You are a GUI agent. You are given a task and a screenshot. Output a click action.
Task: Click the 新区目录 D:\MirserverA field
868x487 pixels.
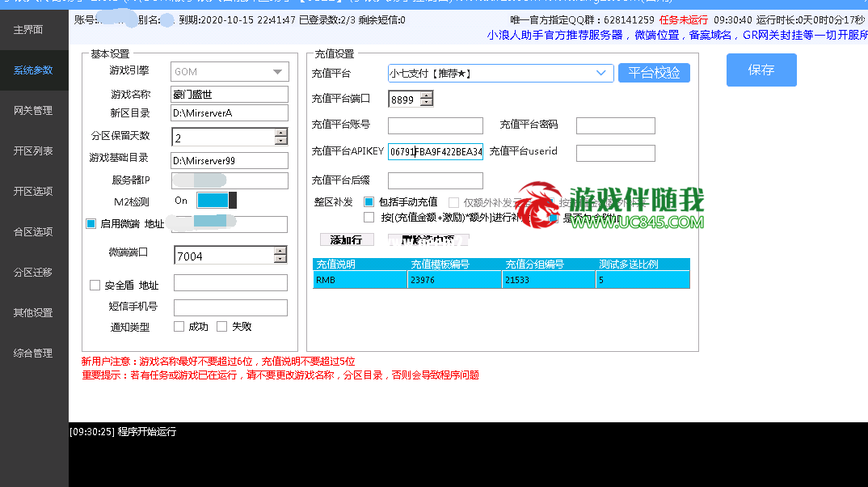(230, 113)
